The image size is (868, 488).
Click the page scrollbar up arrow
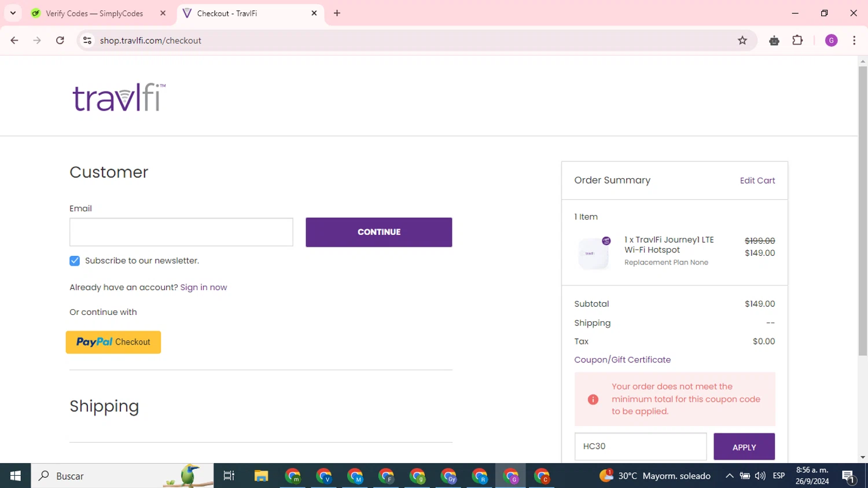[863, 61]
